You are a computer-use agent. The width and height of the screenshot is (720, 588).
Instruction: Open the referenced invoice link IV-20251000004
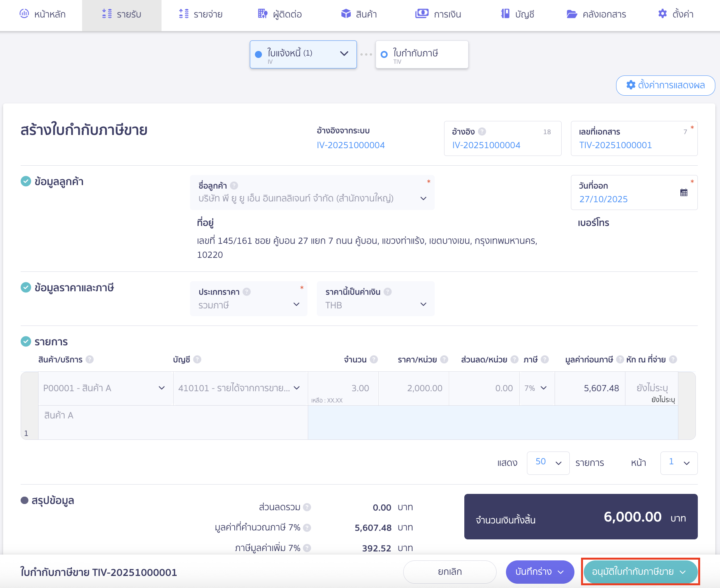point(351,145)
